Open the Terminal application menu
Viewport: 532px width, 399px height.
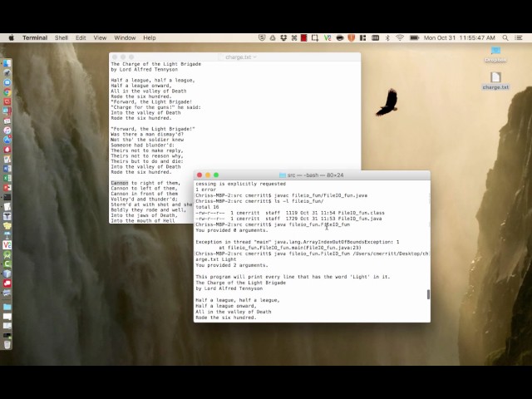click(35, 38)
